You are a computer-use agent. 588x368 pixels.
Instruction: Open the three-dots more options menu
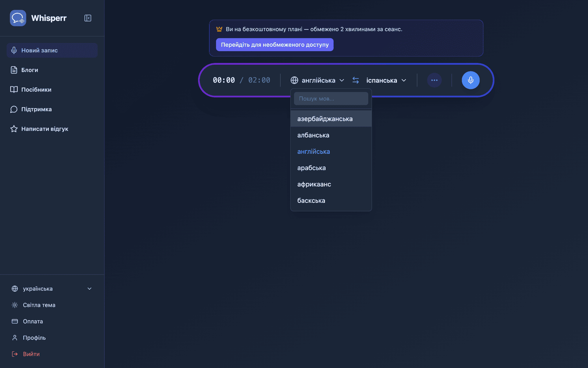(434, 80)
